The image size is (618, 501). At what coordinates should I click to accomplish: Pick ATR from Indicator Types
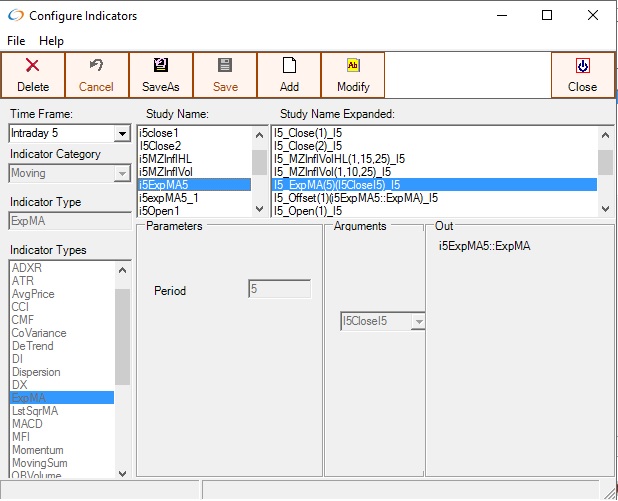22,281
